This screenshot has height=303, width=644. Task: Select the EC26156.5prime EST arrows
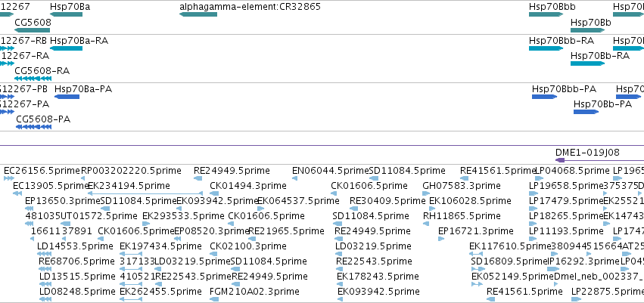pyautogui.click(x=8, y=178)
